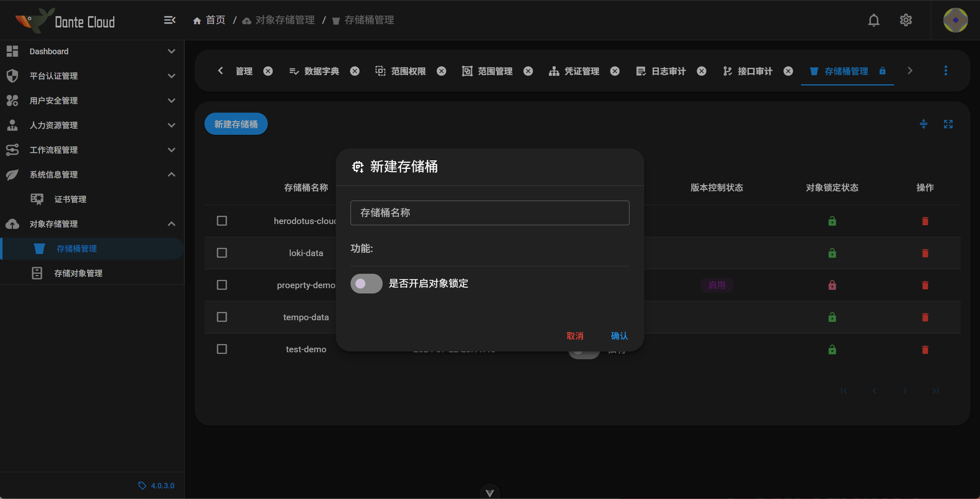Click the green lock icon on tempo-data row
The width and height of the screenshot is (980, 499).
(x=831, y=317)
